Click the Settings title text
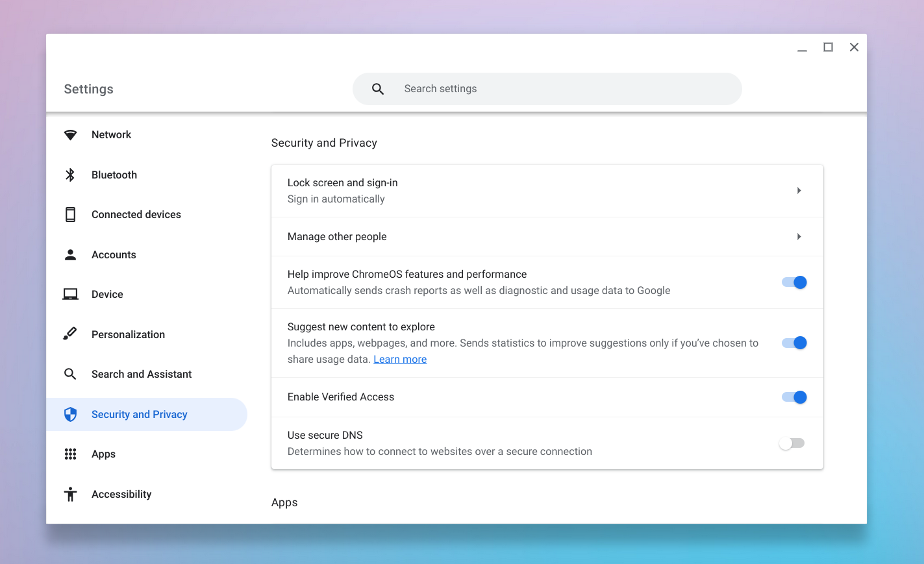 (89, 89)
